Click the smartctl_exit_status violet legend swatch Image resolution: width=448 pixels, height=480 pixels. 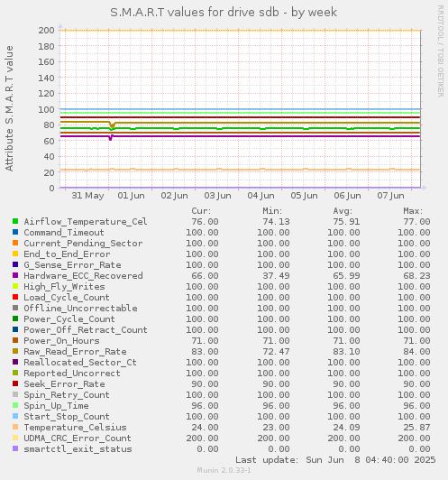pyautogui.click(x=15, y=448)
